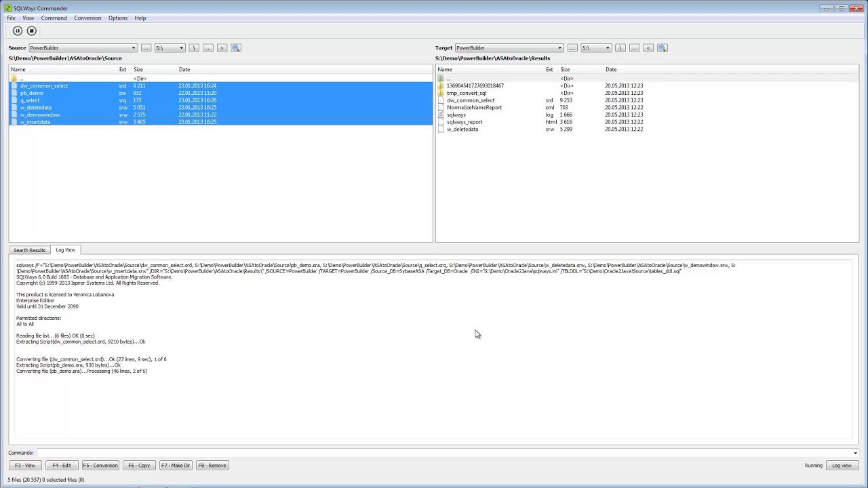
Task: Click the Running status text
Action: 813,466
